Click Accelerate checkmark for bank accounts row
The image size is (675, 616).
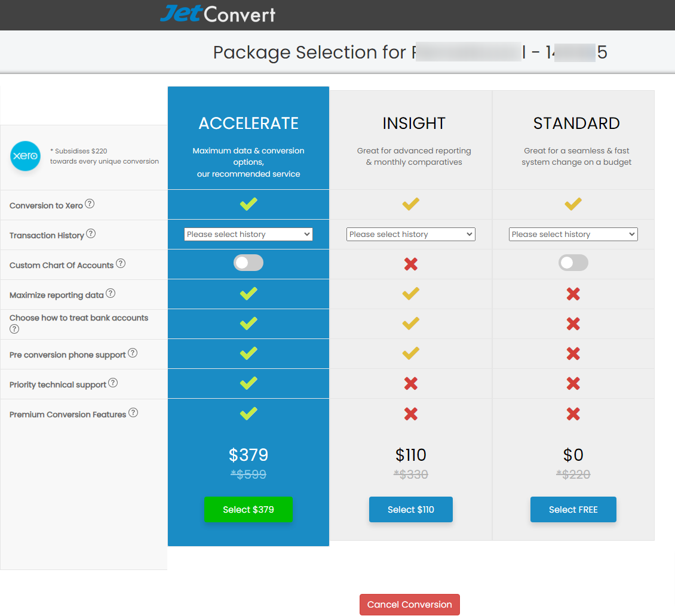248,323
